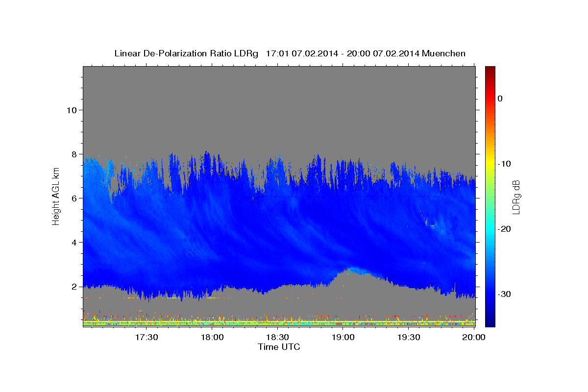
Task: Click the height tick label 2
Action: [74, 286]
